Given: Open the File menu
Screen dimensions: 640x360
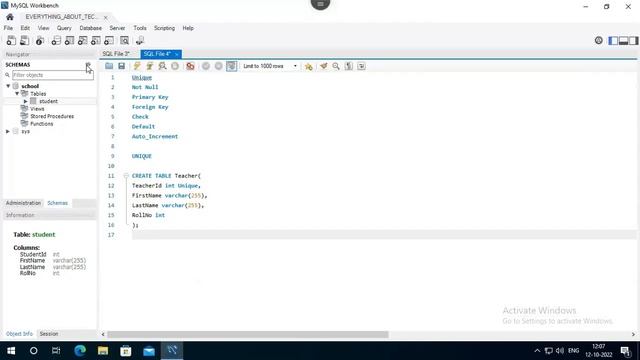Looking at the screenshot, I should [8, 28].
